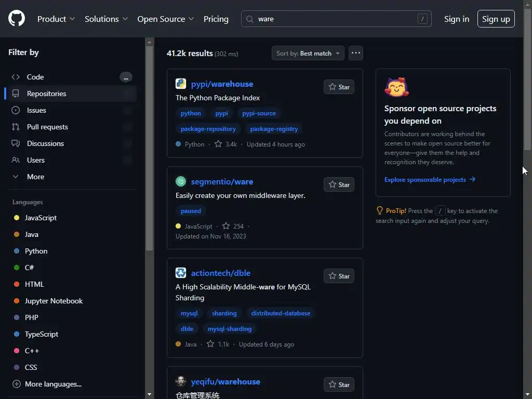This screenshot has width=532, height=399.
Task: Click the star count icon next to 1.1k
Action: [x=210, y=344]
